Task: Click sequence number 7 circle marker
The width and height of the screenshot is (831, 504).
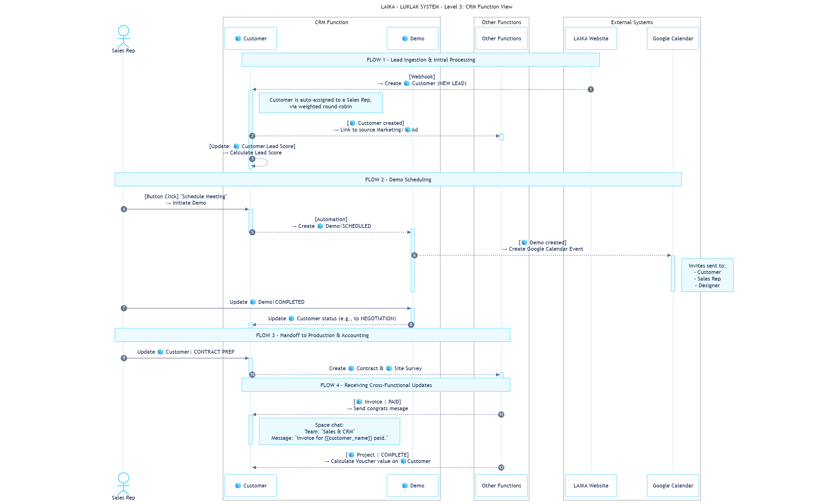Action: click(124, 308)
